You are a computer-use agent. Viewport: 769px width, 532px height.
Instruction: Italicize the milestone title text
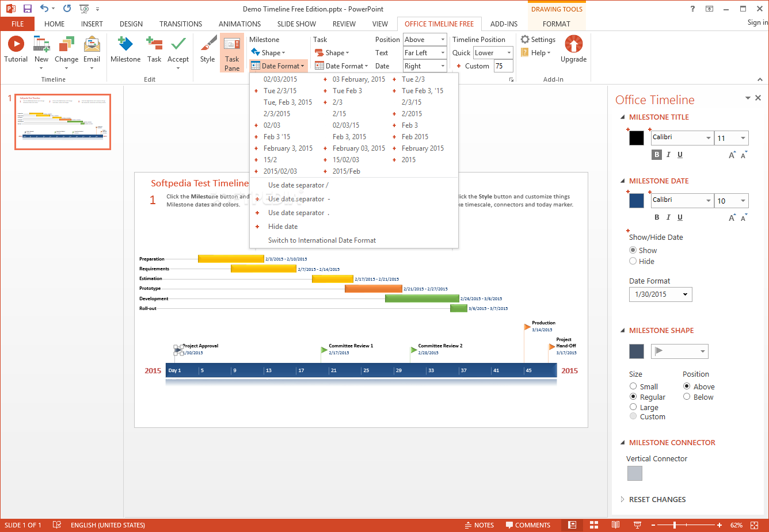[668, 155]
